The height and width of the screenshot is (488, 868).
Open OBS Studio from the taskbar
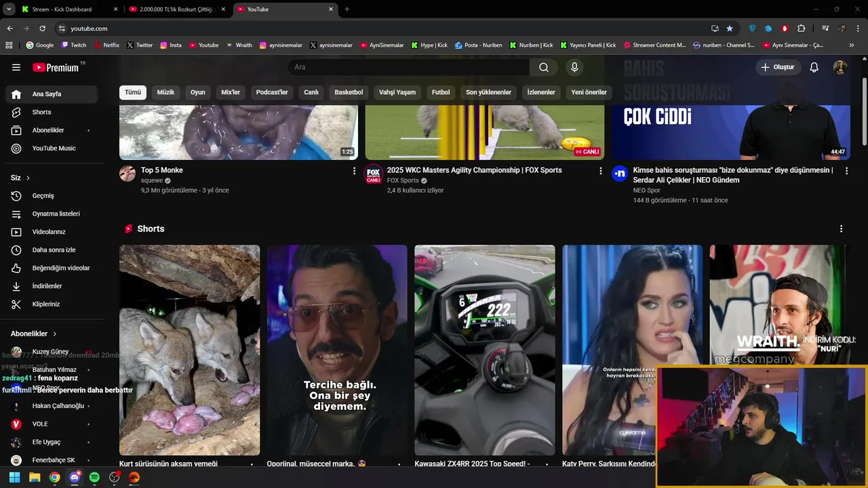pos(115,477)
